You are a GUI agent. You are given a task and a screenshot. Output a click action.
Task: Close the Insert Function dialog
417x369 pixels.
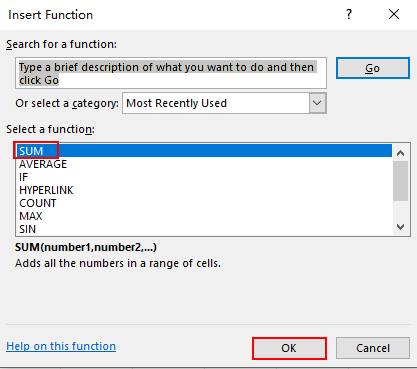394,14
